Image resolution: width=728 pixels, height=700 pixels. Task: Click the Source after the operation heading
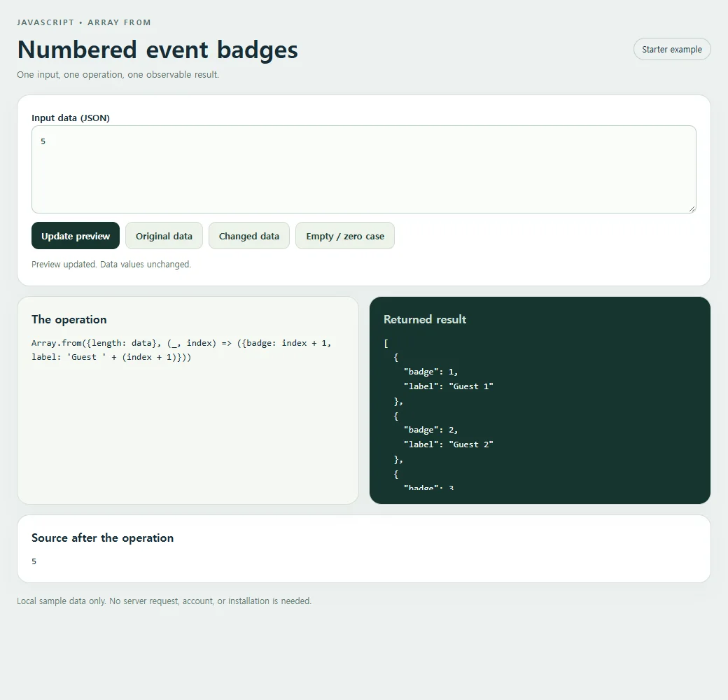click(103, 538)
